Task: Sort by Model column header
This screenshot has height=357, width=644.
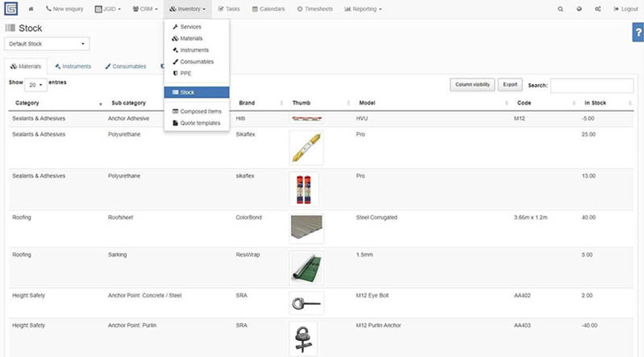Action: [x=431, y=103]
